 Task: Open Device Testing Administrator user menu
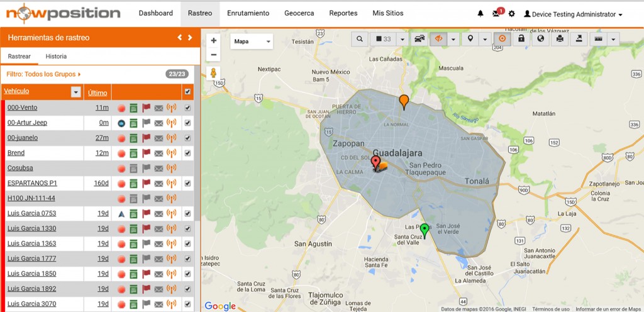tap(573, 14)
